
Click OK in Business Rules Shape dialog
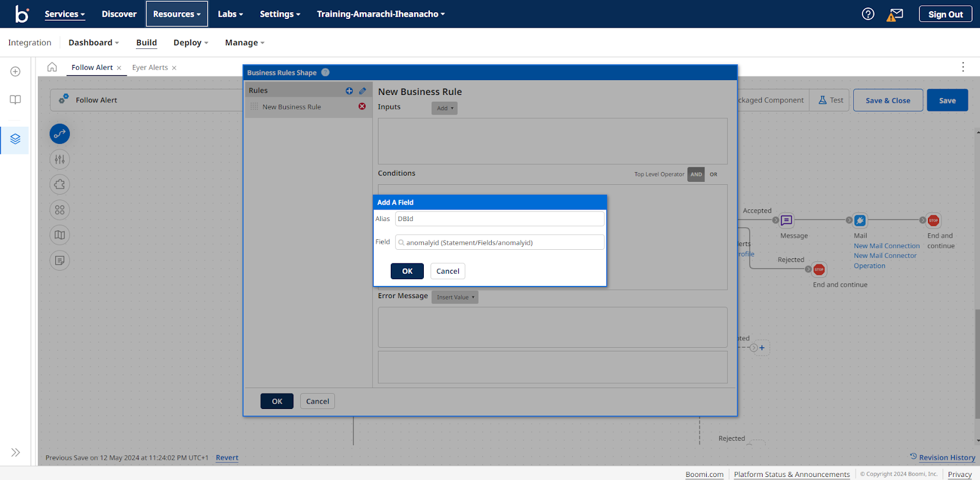(x=277, y=401)
